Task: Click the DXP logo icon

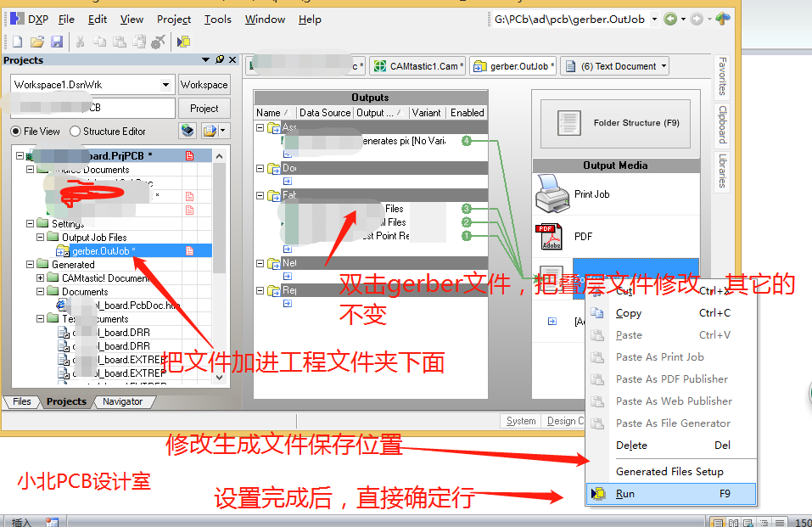Action: 17,19
